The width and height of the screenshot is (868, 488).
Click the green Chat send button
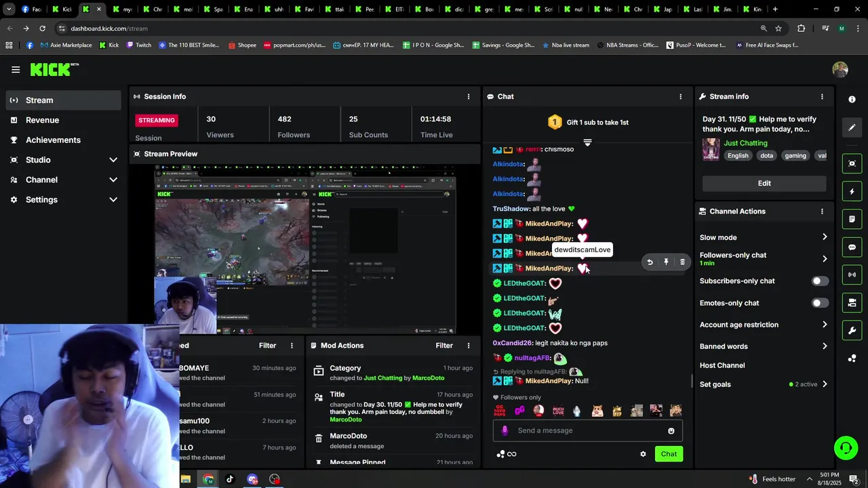point(669,454)
